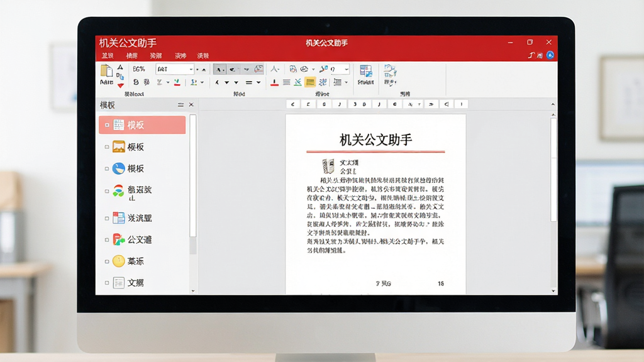Click the yellow clock icon in the sidebar
The height and width of the screenshot is (362, 644).
coord(119,261)
